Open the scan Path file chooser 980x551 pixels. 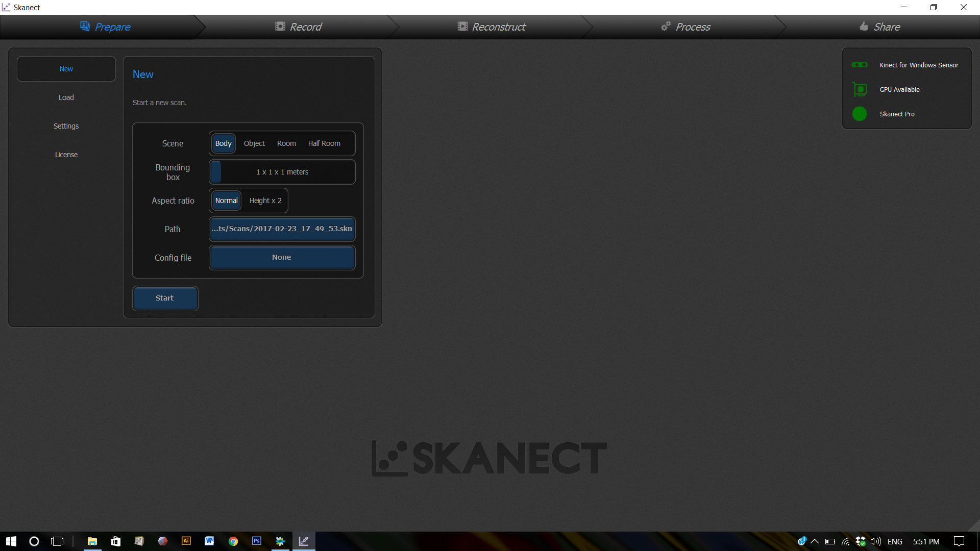[282, 229]
